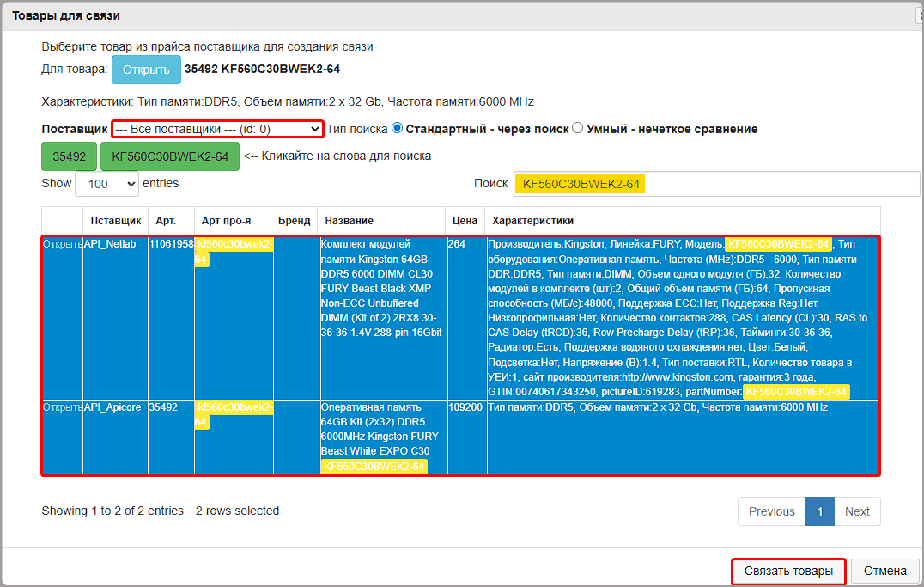
Task: Sort the table by Пставщик column
Action: point(115,221)
